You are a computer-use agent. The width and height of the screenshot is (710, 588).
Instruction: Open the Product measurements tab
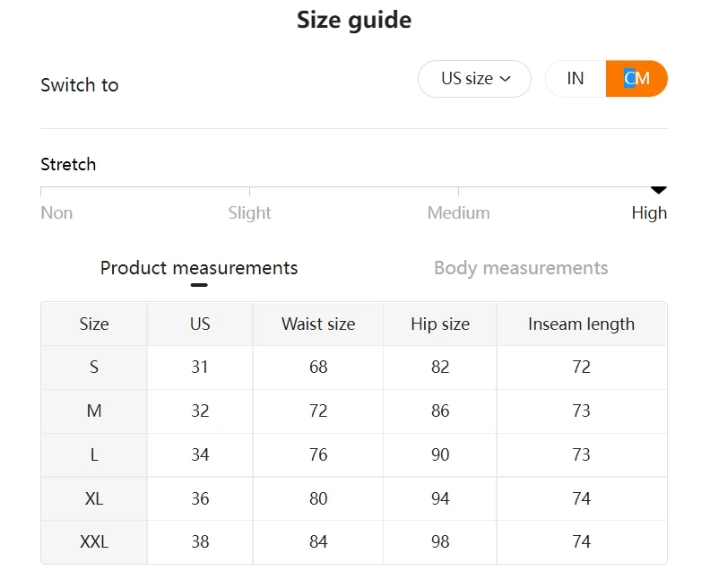[x=199, y=268]
